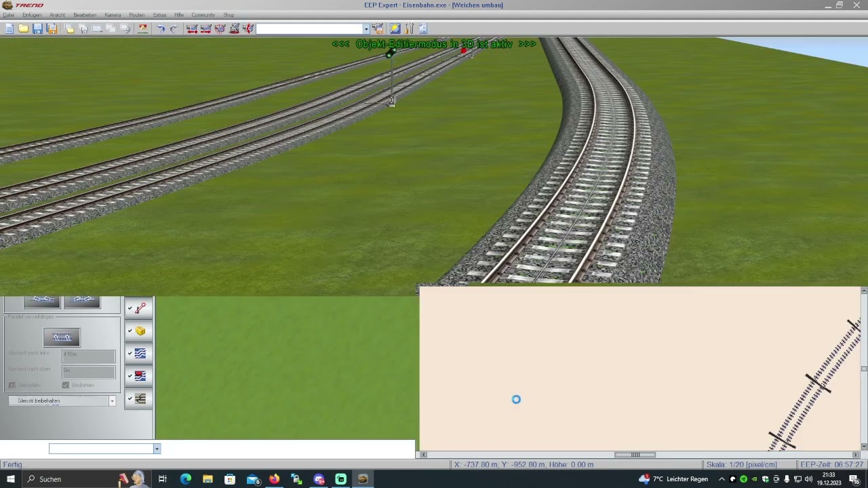Click the second red-arrow track toolbar icon
This screenshot has width=868, height=488.
[x=205, y=28]
